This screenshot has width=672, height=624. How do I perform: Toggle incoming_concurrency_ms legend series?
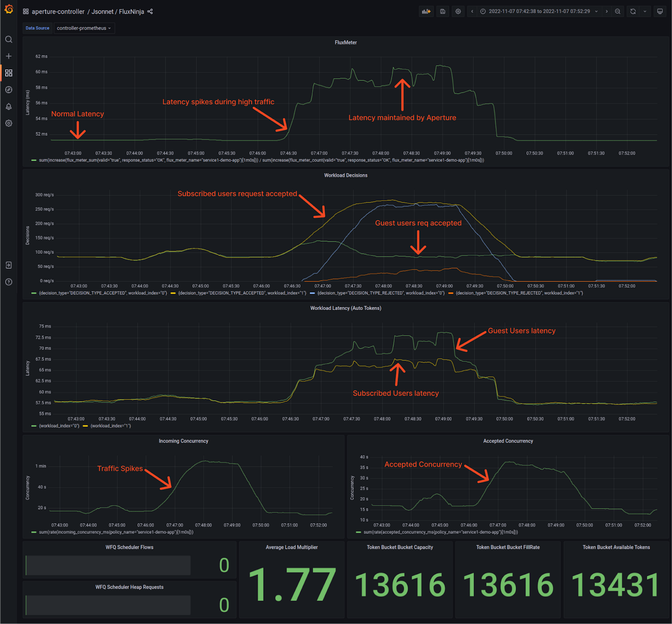(x=116, y=533)
